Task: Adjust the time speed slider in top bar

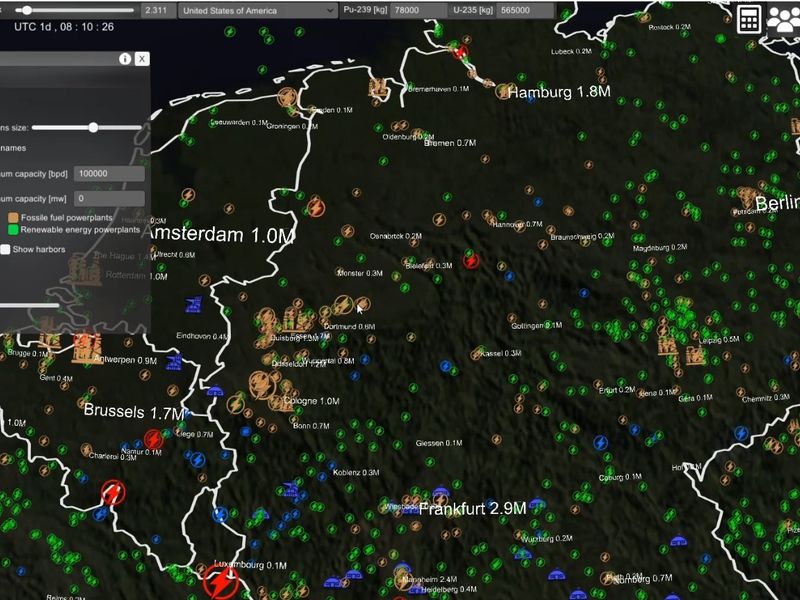Action: tap(75, 10)
